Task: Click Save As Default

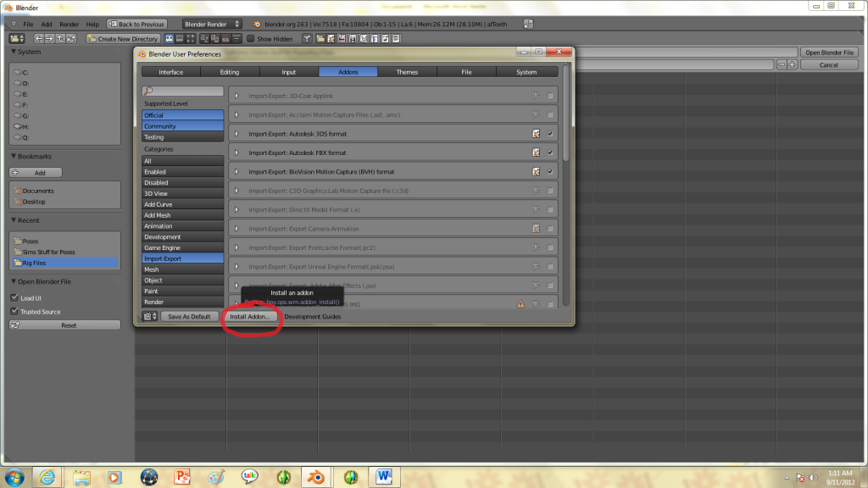Action: [189, 317]
